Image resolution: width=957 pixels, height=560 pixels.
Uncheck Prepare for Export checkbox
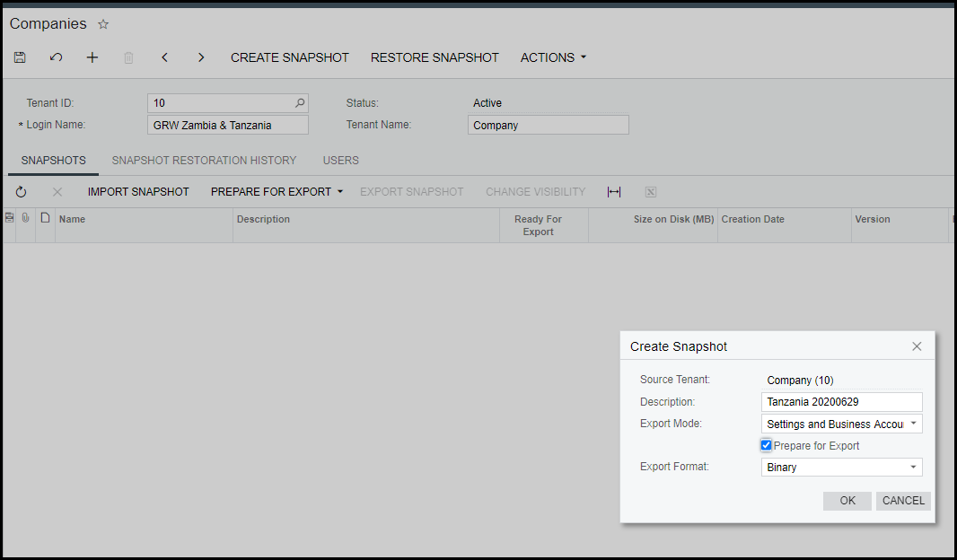click(x=766, y=445)
